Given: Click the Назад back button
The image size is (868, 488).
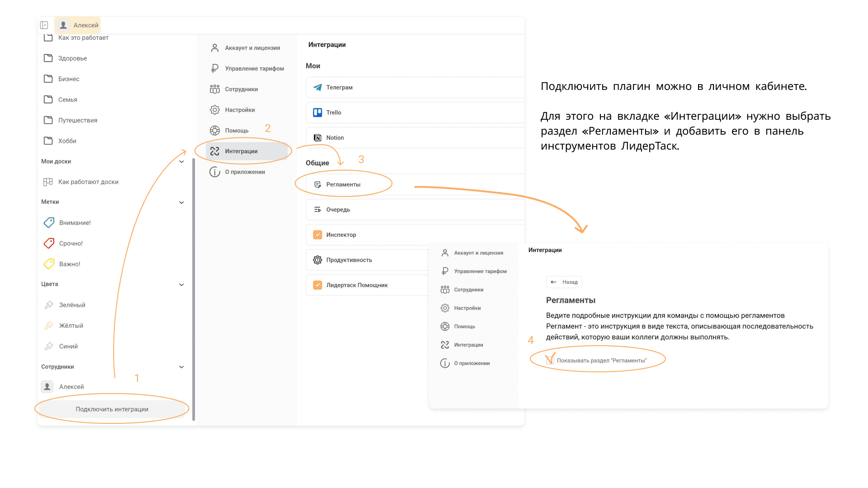Looking at the screenshot, I should (564, 282).
